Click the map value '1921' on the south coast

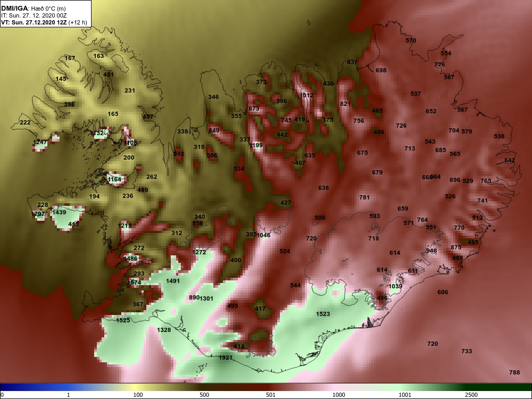pos(226,358)
